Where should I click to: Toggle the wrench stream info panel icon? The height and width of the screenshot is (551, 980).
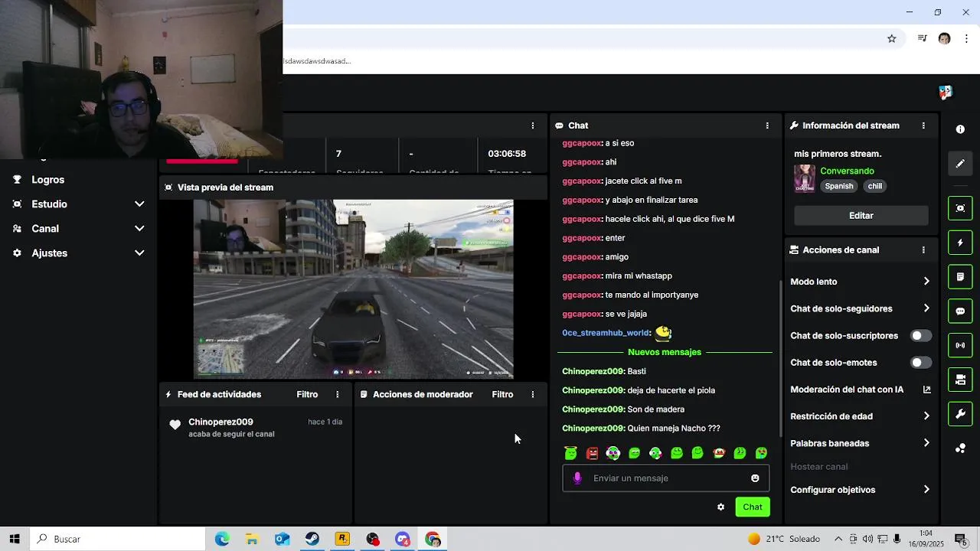[960, 414]
